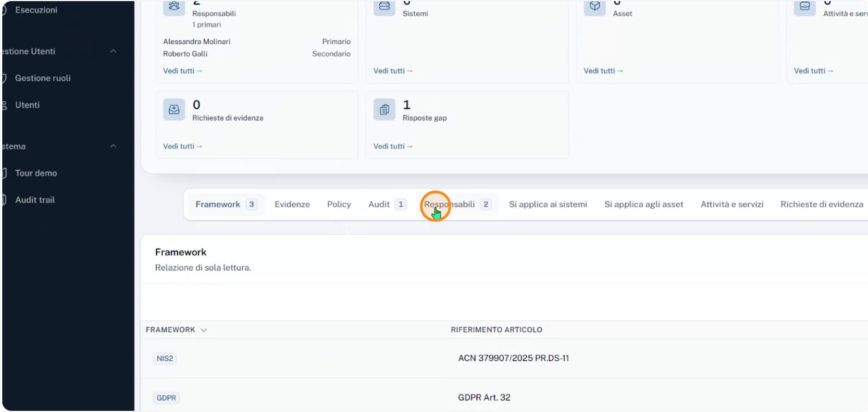Select the name Alessandra Molinari
The image size is (868, 412).
pos(197,42)
